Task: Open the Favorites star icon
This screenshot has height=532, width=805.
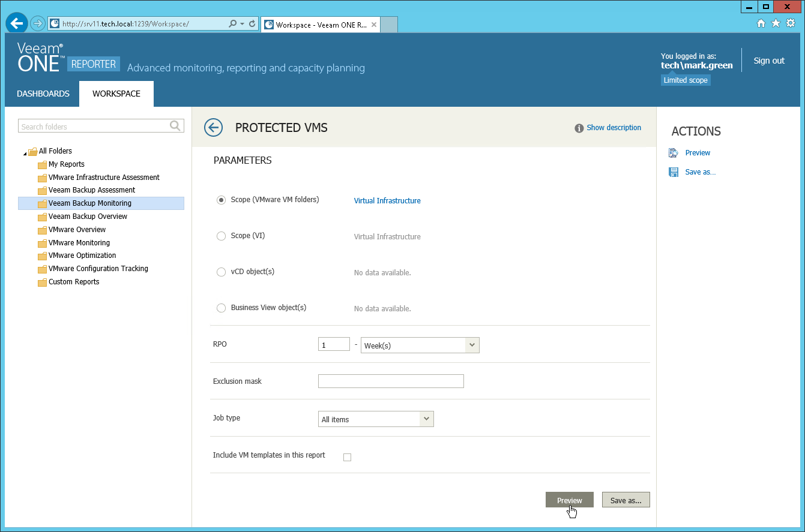Action: [x=776, y=23]
